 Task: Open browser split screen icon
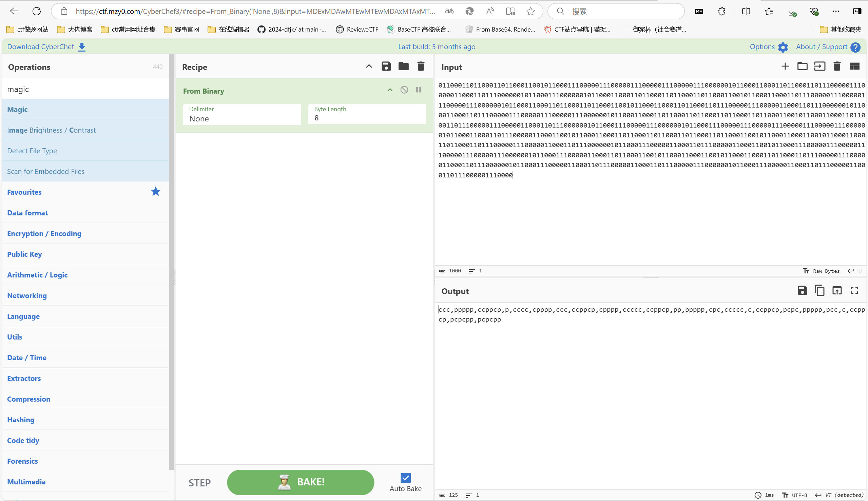746,11
